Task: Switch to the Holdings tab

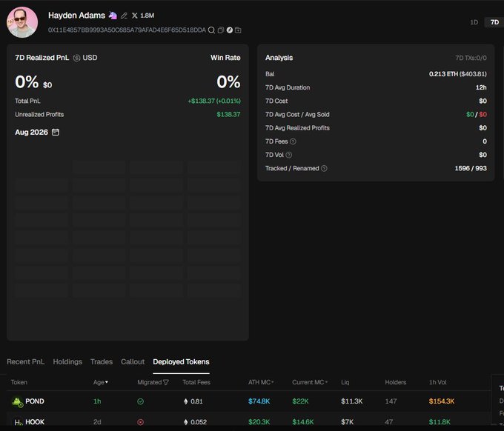Action: point(67,361)
